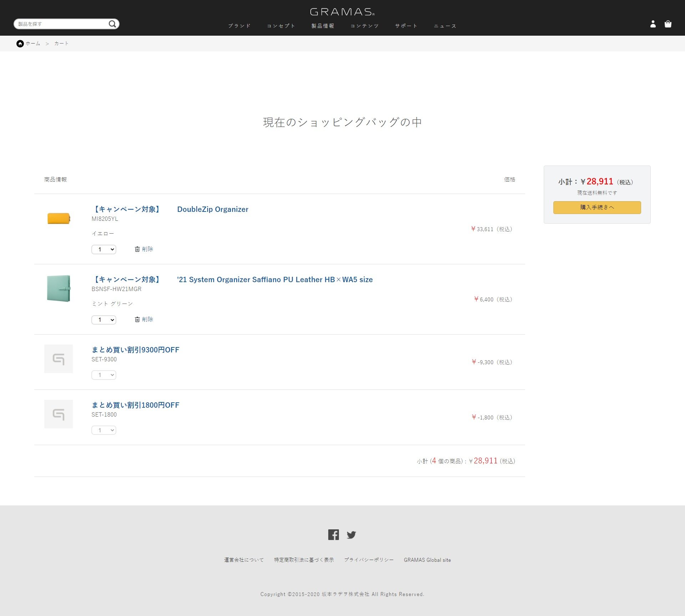Open the shopping bag icon
Screen dimensions: 685x616
pos(668,24)
